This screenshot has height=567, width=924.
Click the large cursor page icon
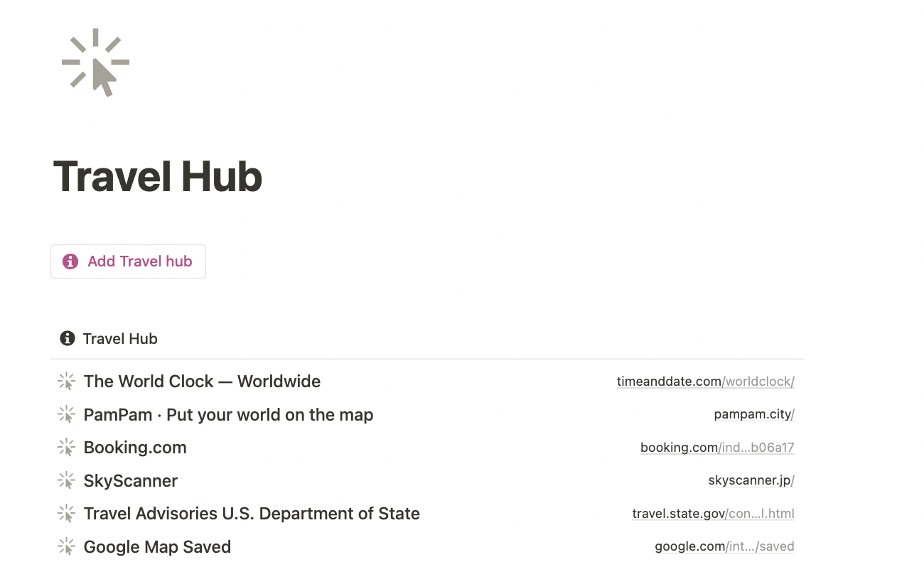pyautogui.click(x=96, y=63)
